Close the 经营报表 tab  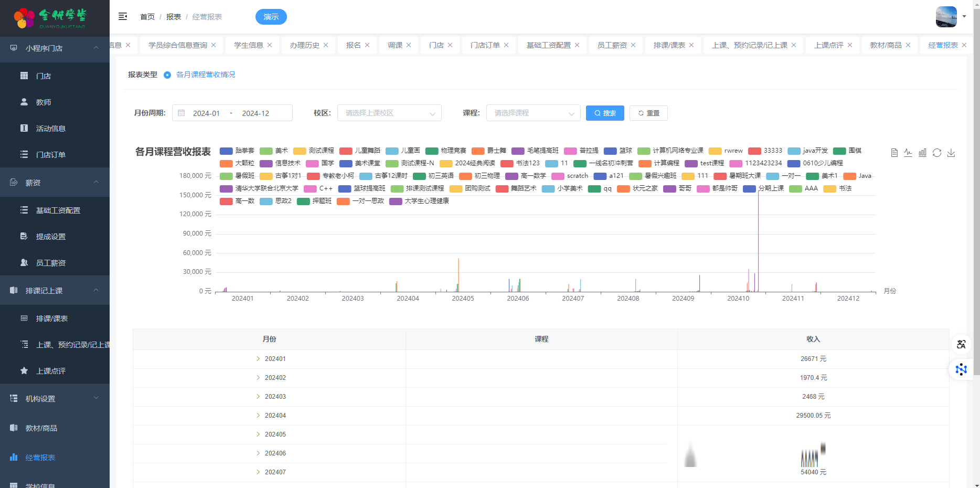[x=964, y=45]
